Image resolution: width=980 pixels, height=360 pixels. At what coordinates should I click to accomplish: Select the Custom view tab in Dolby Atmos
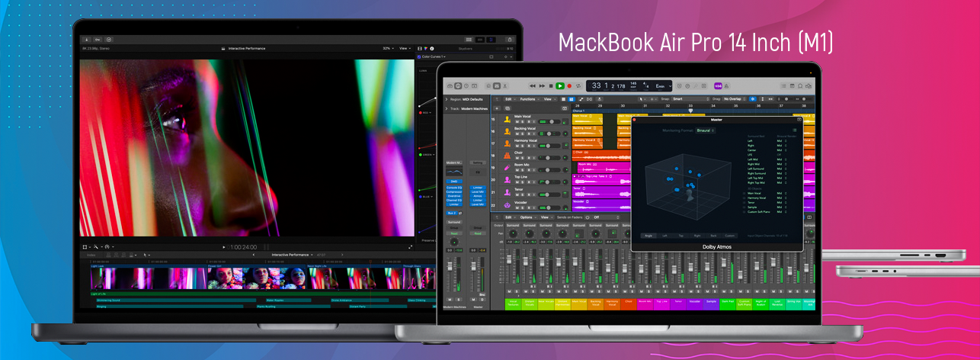pos(730,236)
